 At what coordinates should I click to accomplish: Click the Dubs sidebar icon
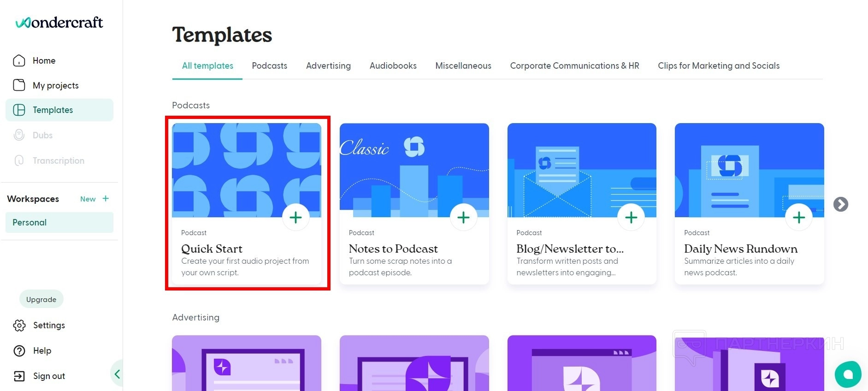[x=19, y=135]
